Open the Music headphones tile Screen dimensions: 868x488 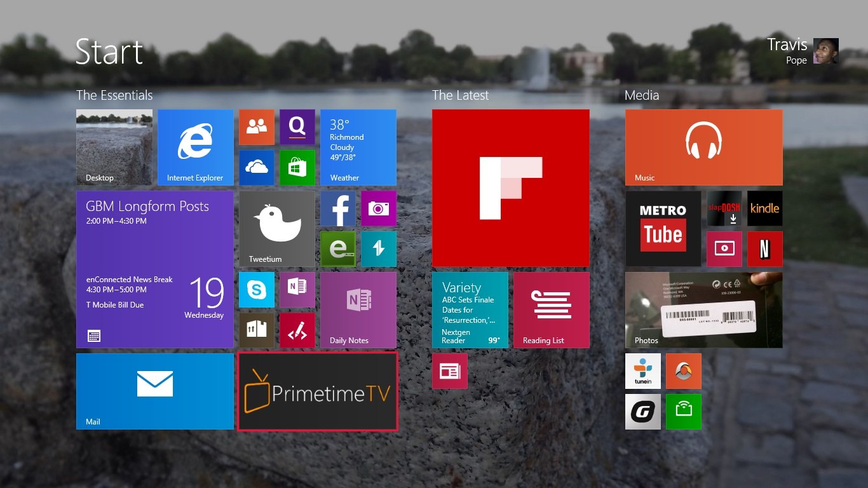pos(704,147)
